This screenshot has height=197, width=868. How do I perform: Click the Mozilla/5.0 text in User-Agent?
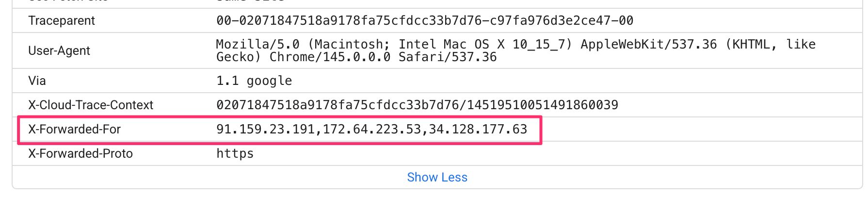[257, 44]
